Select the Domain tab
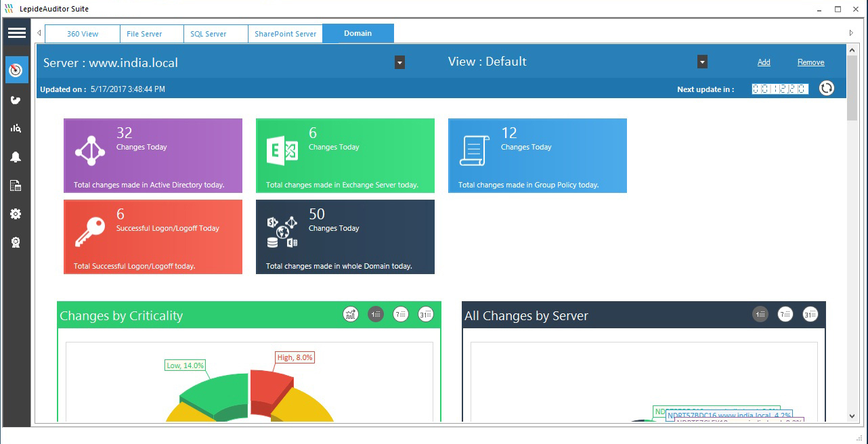868x444 pixels. 358,33
